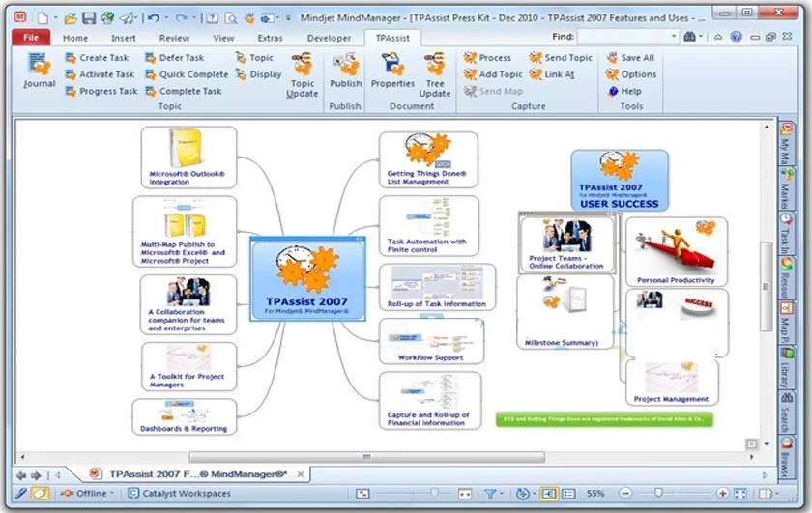Click the Publish icon
812x513 pixels.
point(345,70)
